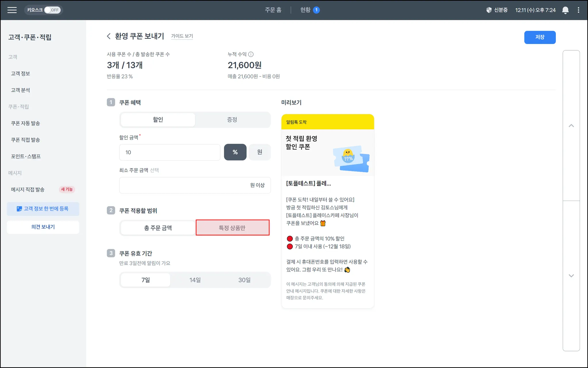Select the 증정 coupon benefit option
588x368 pixels.
point(232,120)
